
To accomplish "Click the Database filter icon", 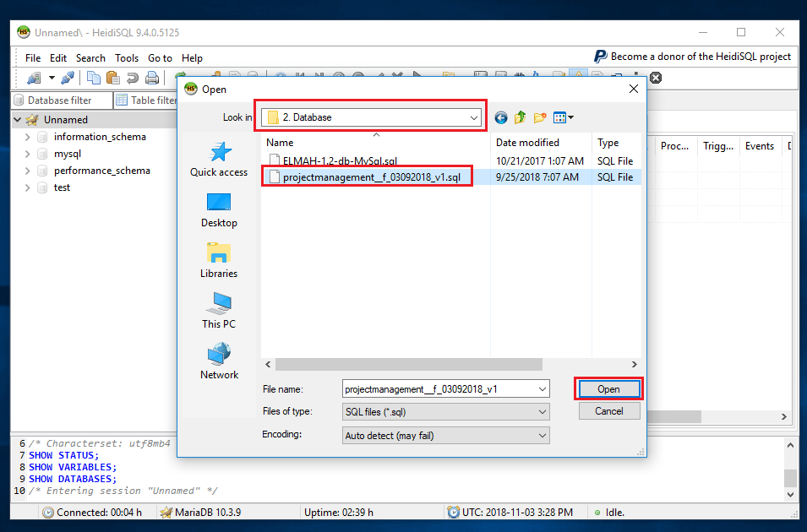I will (x=19, y=100).
